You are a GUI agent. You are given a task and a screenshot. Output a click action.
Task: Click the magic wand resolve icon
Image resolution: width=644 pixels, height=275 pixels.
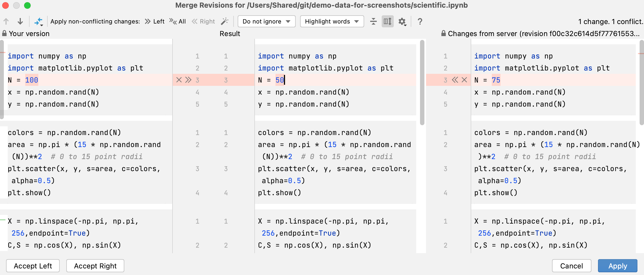pyautogui.click(x=225, y=21)
